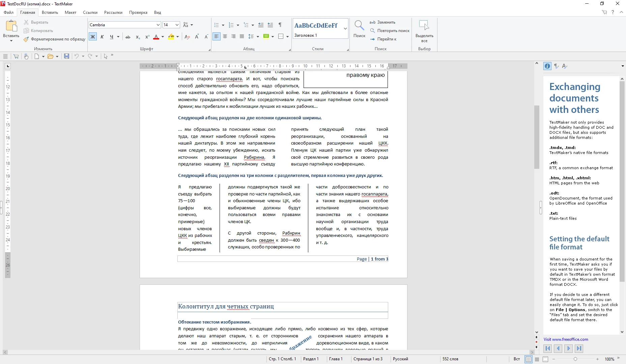
Task: Toggle bold (Ж) formatting
Action: coord(93,37)
